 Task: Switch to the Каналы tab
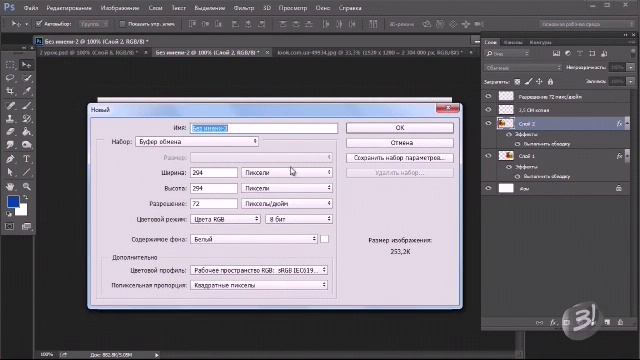[x=513, y=42]
